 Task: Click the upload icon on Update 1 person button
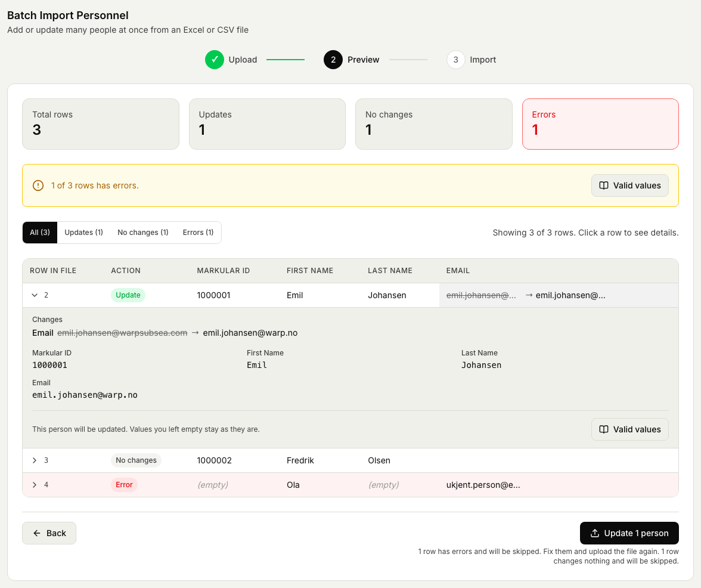pyautogui.click(x=595, y=533)
